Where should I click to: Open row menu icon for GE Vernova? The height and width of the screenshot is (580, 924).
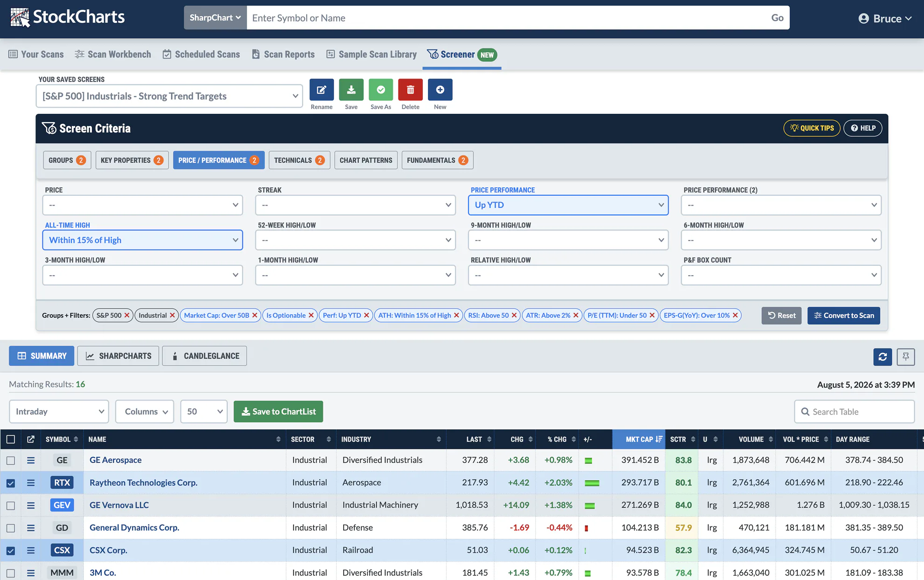(x=31, y=505)
